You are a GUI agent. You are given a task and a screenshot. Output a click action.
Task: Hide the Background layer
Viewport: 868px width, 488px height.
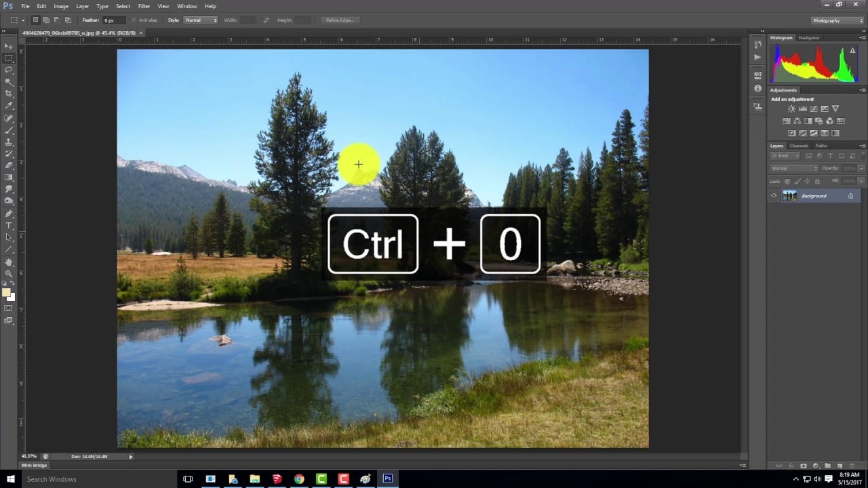point(773,195)
